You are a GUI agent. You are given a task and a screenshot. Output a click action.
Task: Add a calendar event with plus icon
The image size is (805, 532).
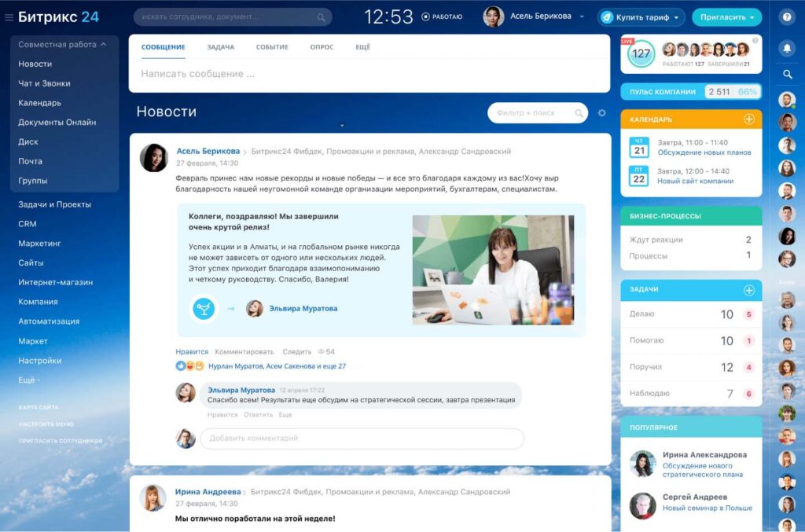pyautogui.click(x=749, y=119)
